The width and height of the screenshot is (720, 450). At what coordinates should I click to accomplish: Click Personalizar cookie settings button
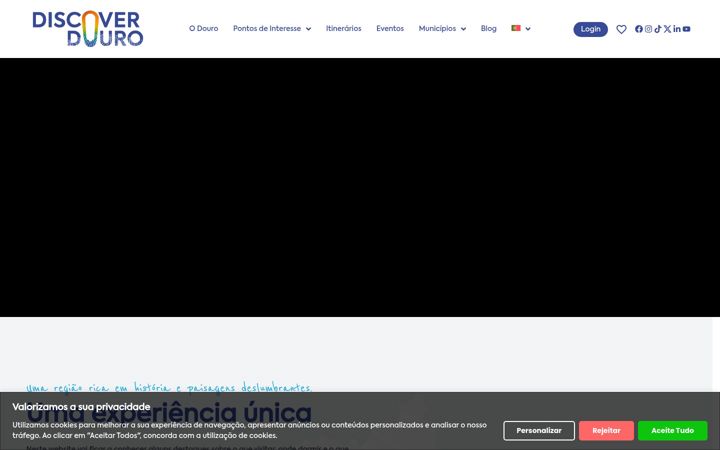tap(539, 431)
